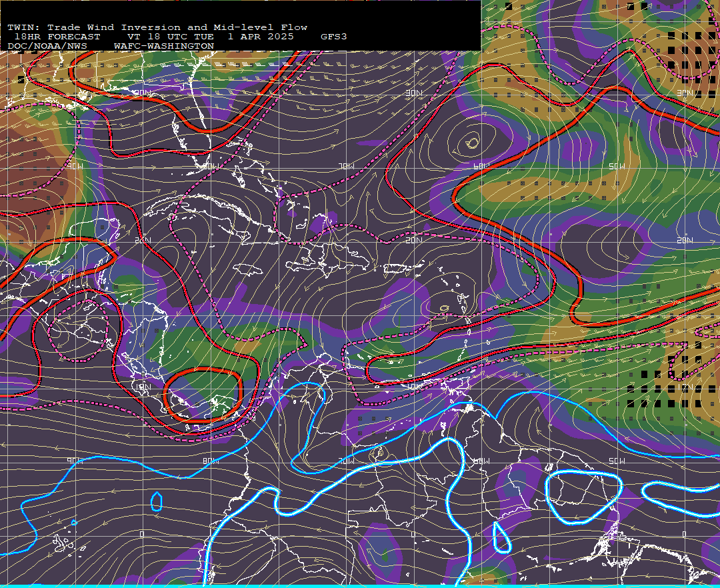Select the 'DOC/NOAA/NWS' source text

(x=47, y=47)
